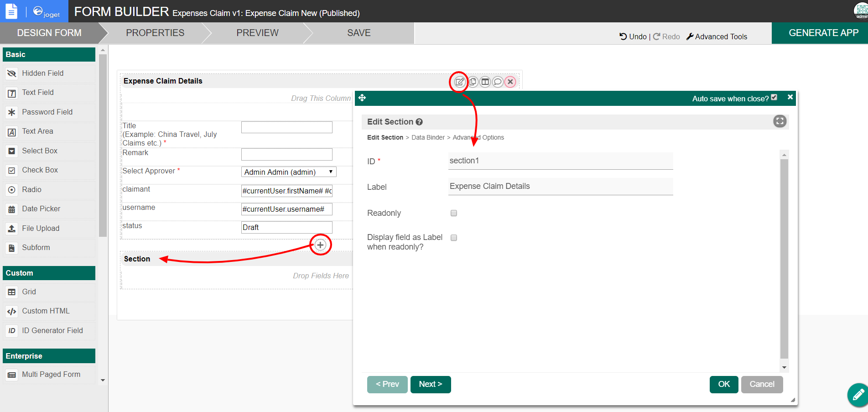Switch to the PROPERTIES tab

click(x=155, y=33)
